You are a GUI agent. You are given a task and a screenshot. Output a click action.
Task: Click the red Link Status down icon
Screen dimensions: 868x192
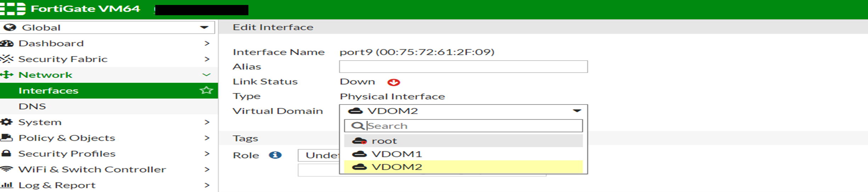(x=393, y=82)
